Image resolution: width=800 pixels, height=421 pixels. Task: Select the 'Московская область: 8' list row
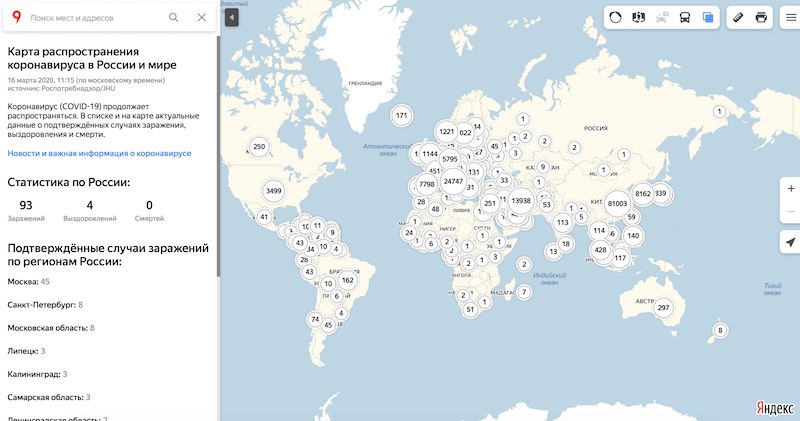[x=51, y=328]
